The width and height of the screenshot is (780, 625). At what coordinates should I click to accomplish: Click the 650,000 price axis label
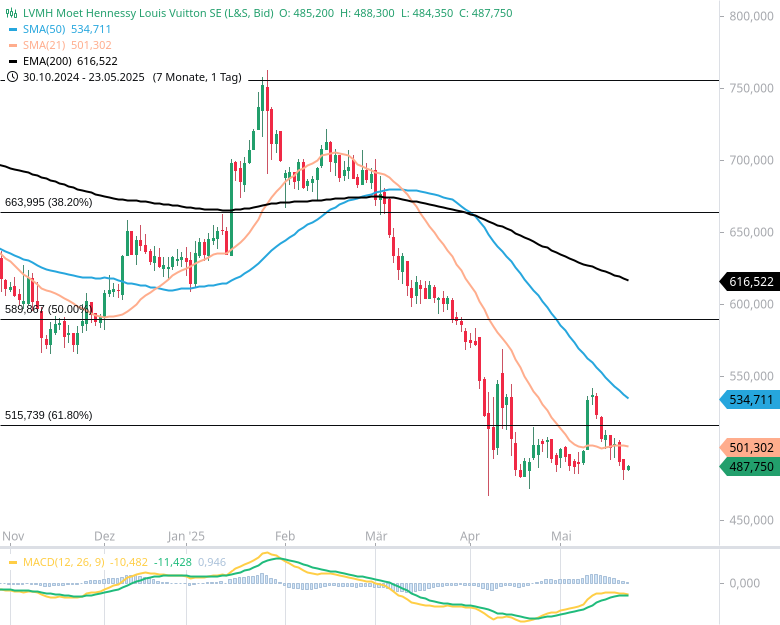[x=751, y=232]
